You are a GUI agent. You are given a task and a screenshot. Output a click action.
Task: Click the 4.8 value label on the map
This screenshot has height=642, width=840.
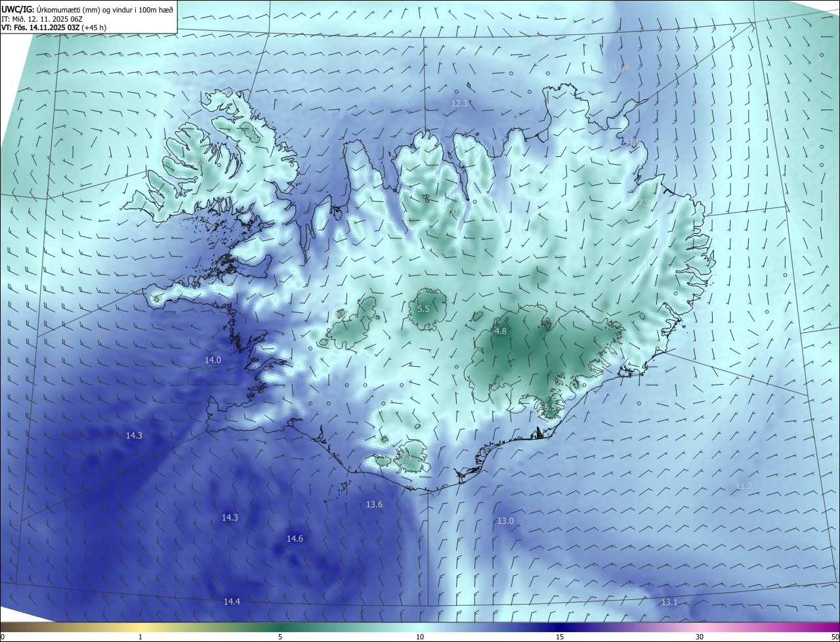point(500,332)
